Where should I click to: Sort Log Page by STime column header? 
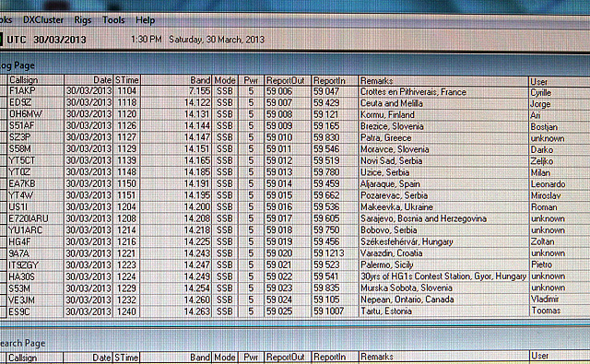click(127, 80)
